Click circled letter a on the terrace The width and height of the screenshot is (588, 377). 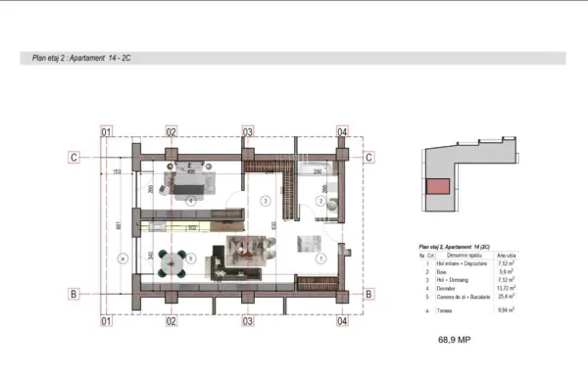click(x=122, y=259)
